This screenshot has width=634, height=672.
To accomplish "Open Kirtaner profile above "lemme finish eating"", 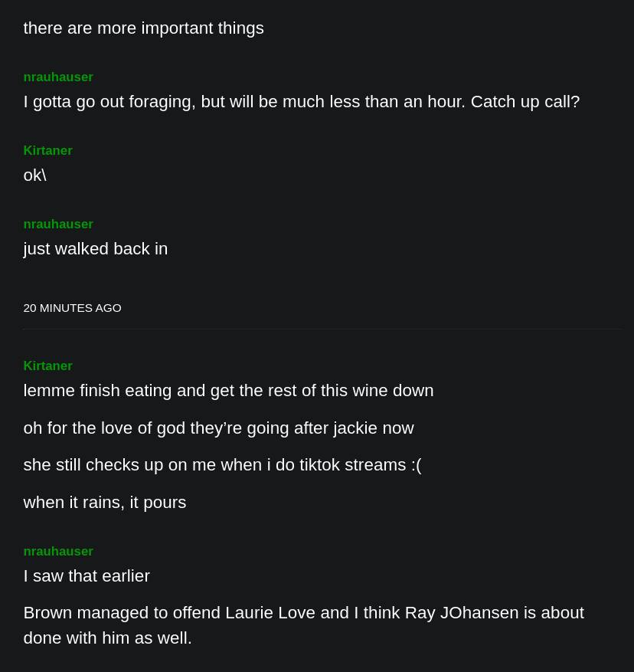I will pyautogui.click(x=47, y=366).
